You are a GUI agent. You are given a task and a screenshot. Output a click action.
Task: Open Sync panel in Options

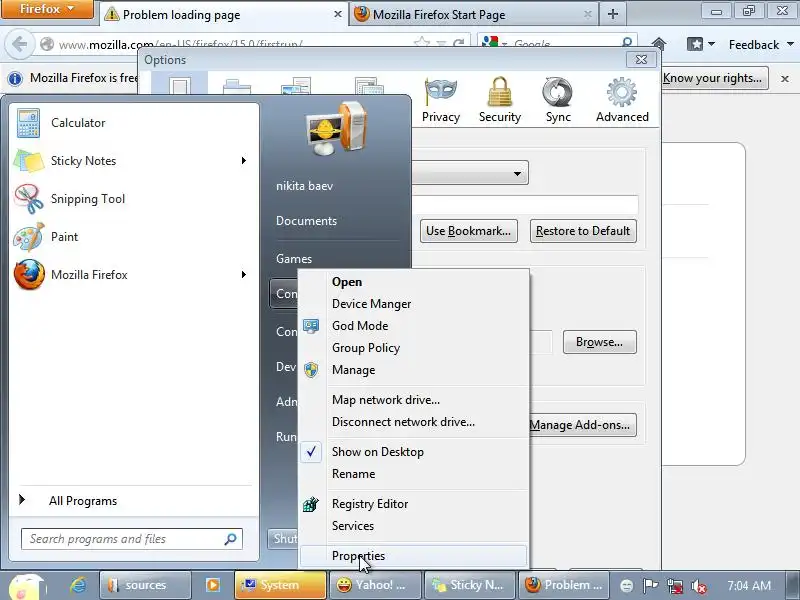(558, 101)
